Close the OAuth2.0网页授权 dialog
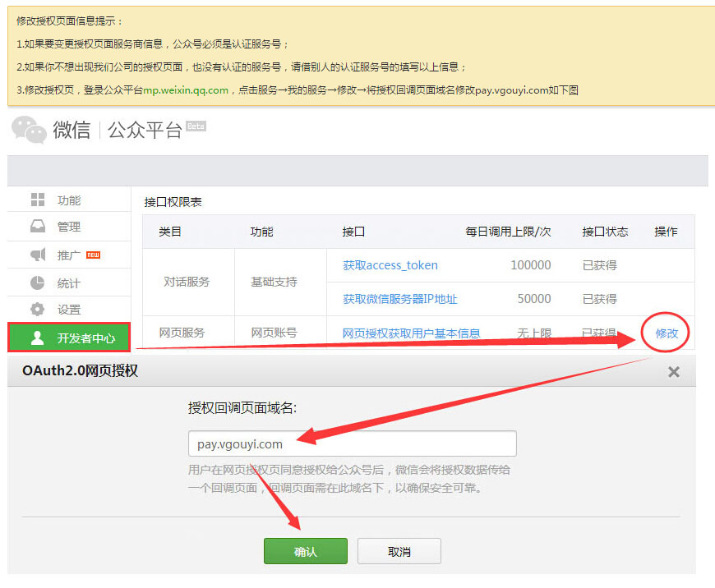This screenshot has height=588, width=715. [x=674, y=372]
